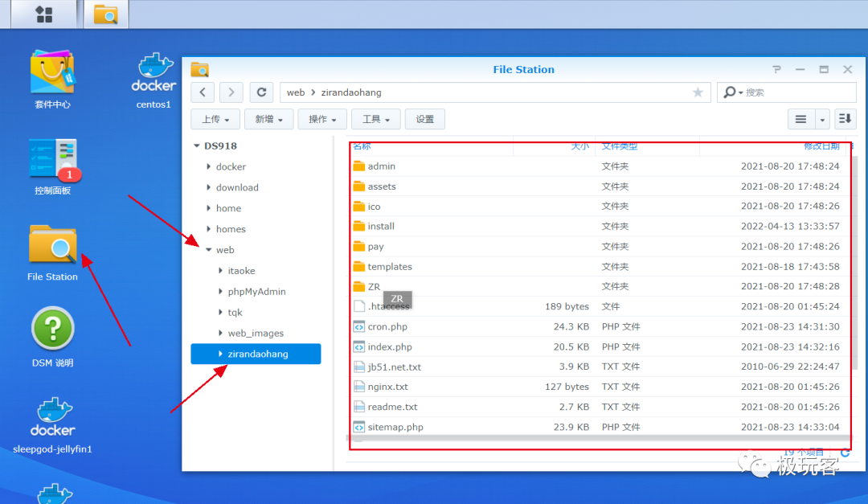The width and height of the screenshot is (868, 504).
Task: Open the view mode dropdown arrow
Action: point(822,119)
